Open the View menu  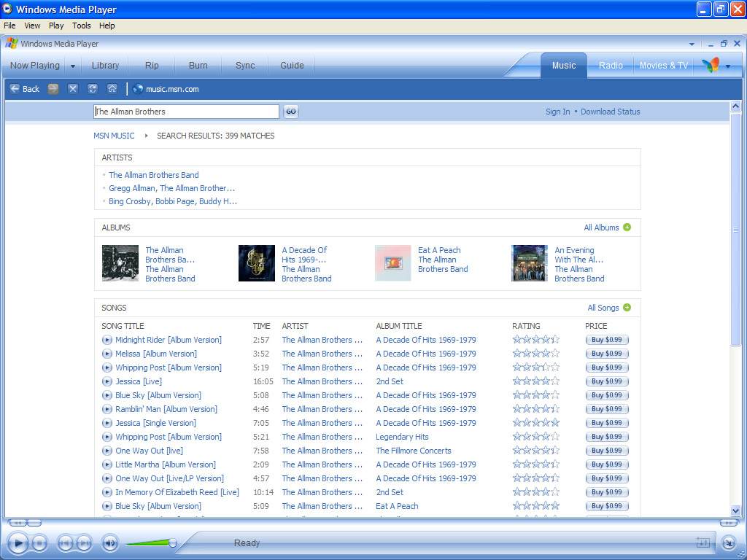[32, 26]
